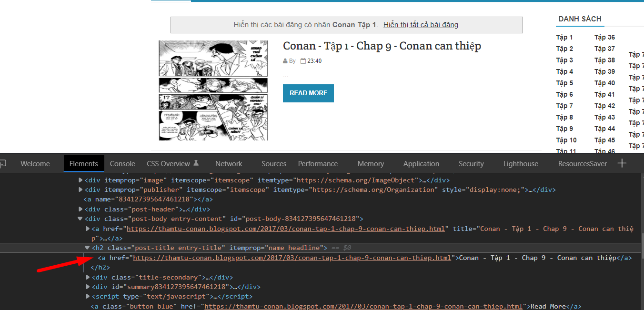This screenshot has width=644, height=310.
Task: Open Tập 37 in the list
Action: point(604,49)
